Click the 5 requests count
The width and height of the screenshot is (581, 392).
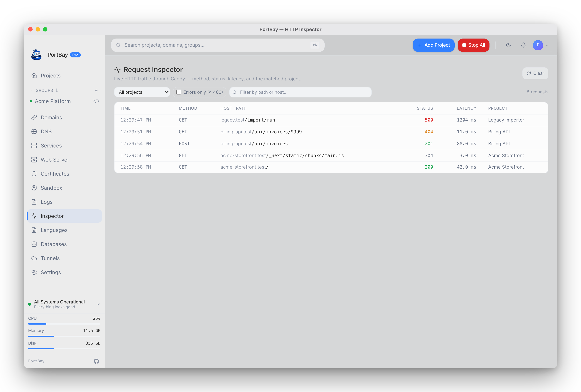pyautogui.click(x=537, y=92)
